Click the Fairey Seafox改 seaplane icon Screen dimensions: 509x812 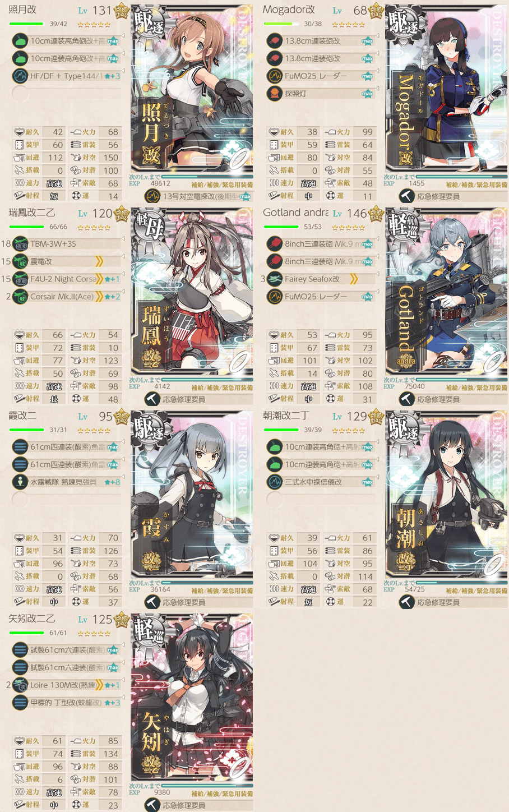tap(275, 279)
